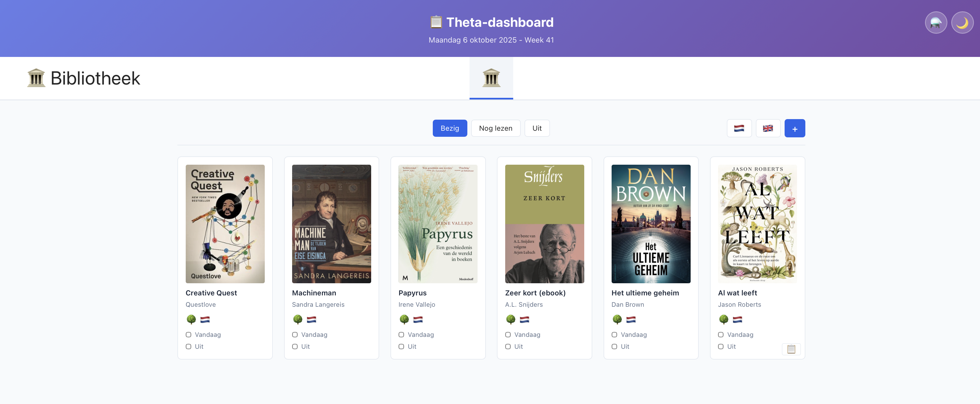Image resolution: width=980 pixels, height=404 pixels.
Task: Filter books by UK flag button
Action: [768, 128]
